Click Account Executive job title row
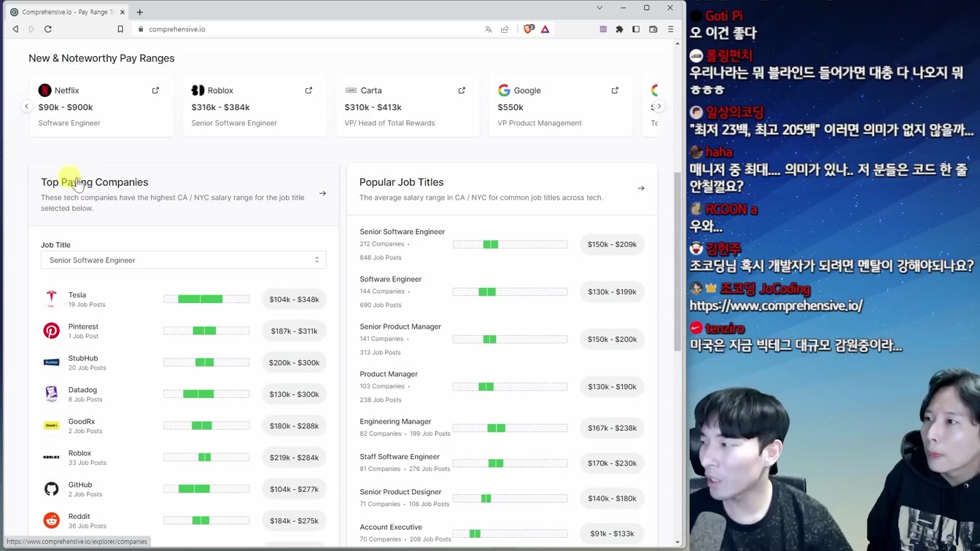This screenshot has height=551, width=980. [x=502, y=534]
